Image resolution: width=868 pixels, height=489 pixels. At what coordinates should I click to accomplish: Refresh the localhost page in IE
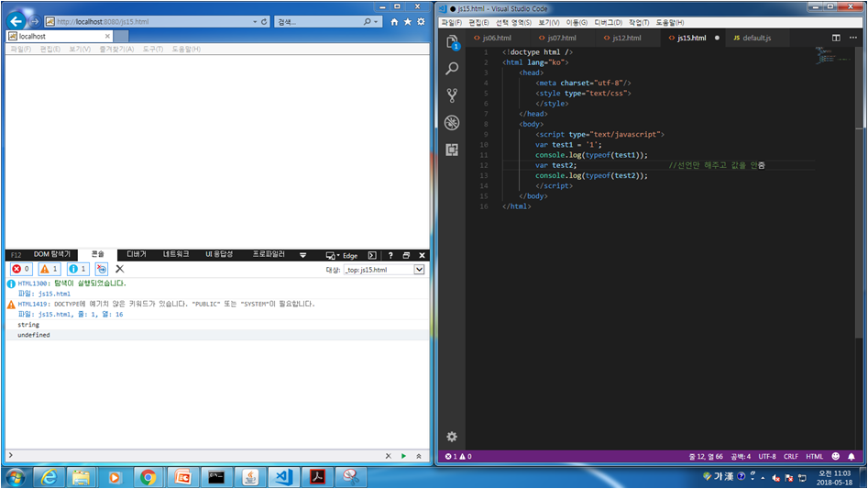(264, 22)
